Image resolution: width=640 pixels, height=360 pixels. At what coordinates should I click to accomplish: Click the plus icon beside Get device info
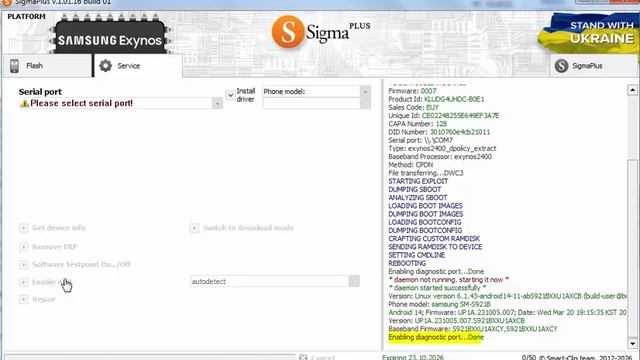24,228
